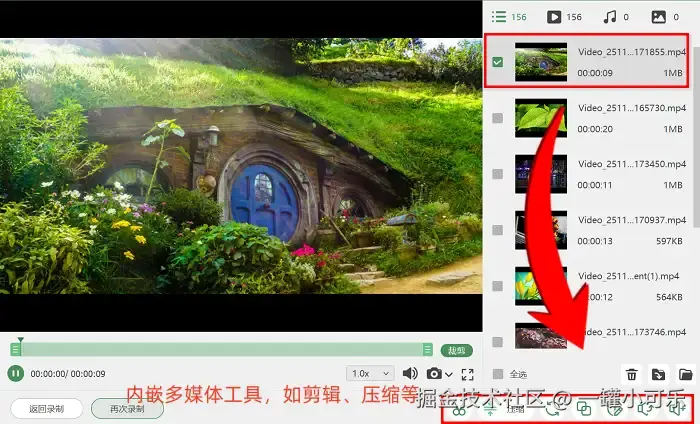Mute the speaker volume icon
The width and height of the screenshot is (700, 424).
410,373
